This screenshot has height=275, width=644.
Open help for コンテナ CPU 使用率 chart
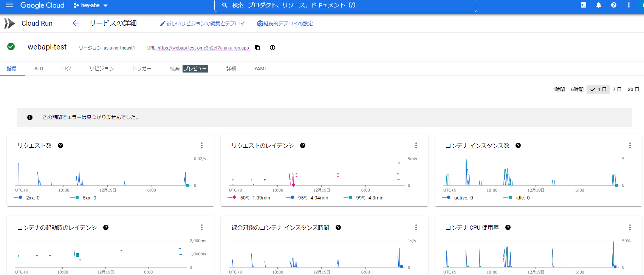[508, 227]
